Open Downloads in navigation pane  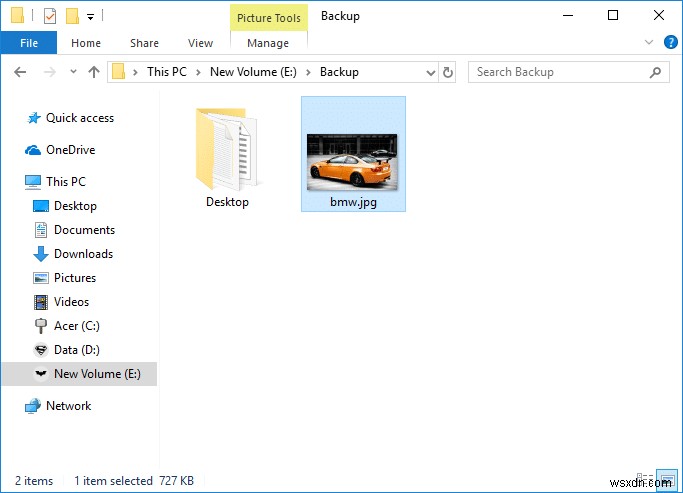pos(84,254)
